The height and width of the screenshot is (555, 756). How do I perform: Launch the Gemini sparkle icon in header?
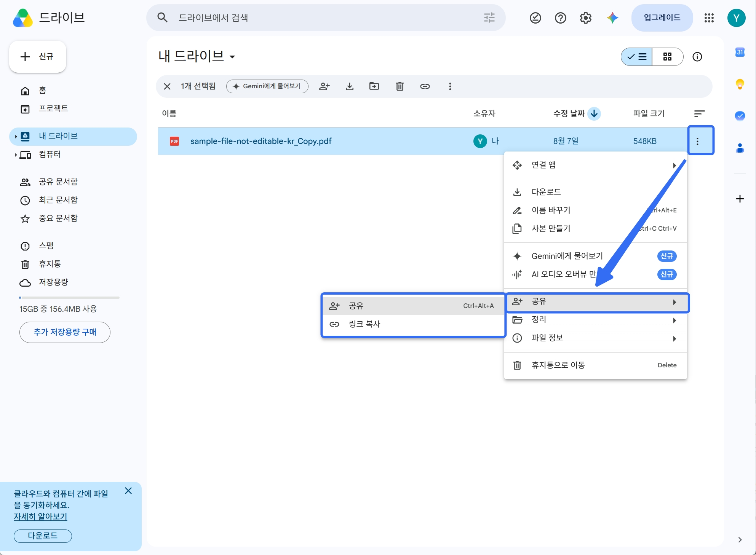pos(612,18)
